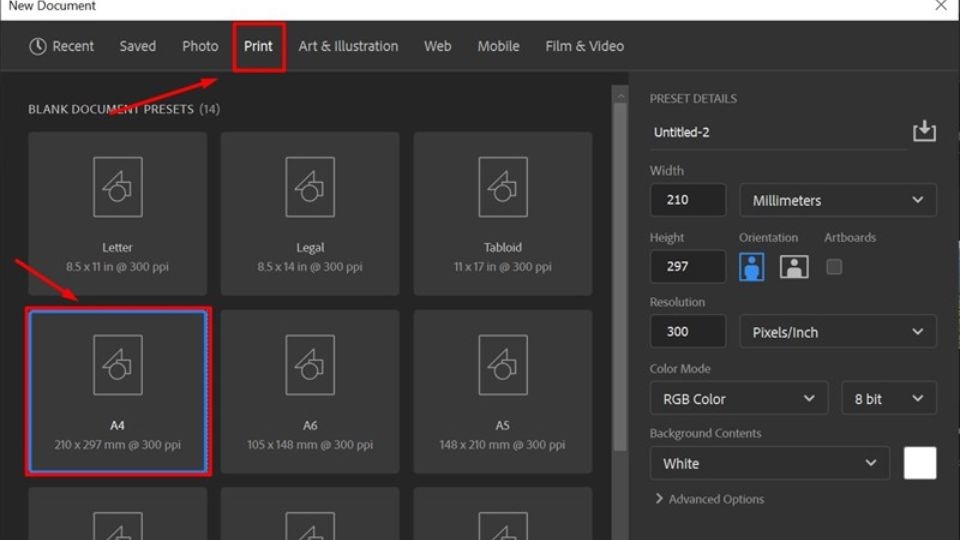Click the "11 x 17 in @ 300 ppi" text
Viewport: 960px width, 540px height.
[503, 266]
